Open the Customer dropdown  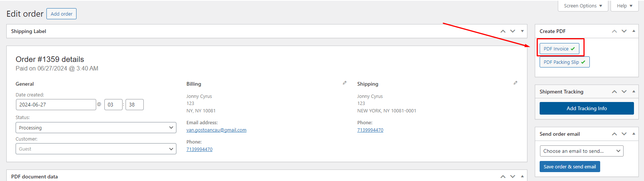pos(96,149)
